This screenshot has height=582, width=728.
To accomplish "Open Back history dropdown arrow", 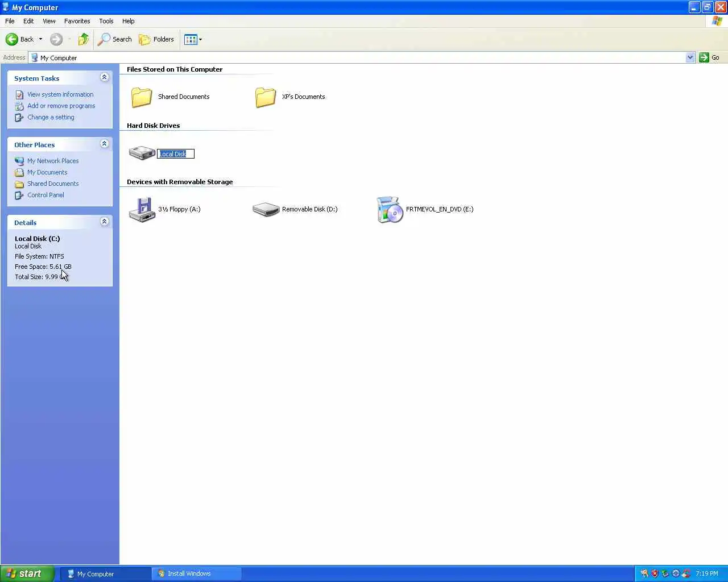I will 40,39.
